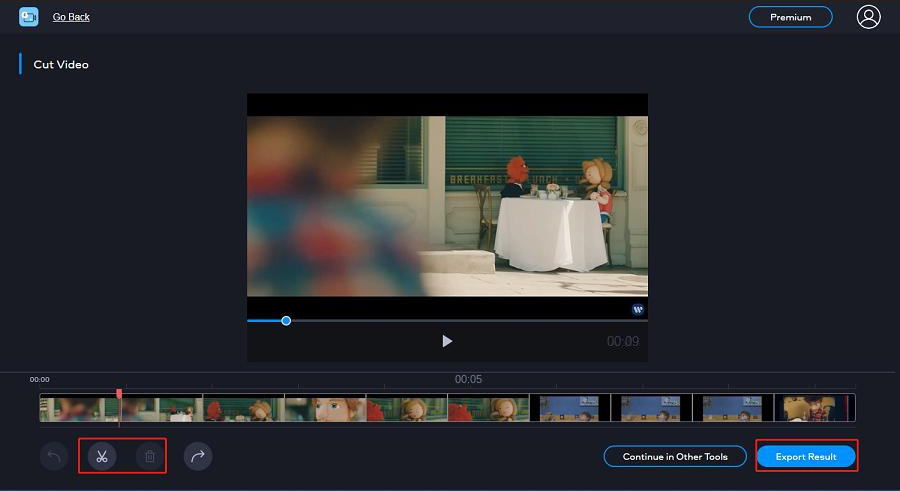Viewport: 900px width, 491px height.
Task: Click the Export Result button
Action: coord(806,457)
